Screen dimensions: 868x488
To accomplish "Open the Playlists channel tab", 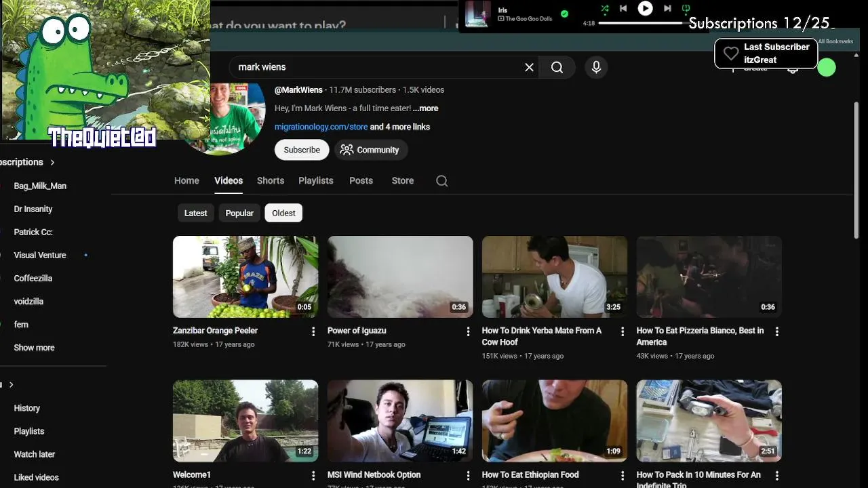I will click(x=316, y=180).
